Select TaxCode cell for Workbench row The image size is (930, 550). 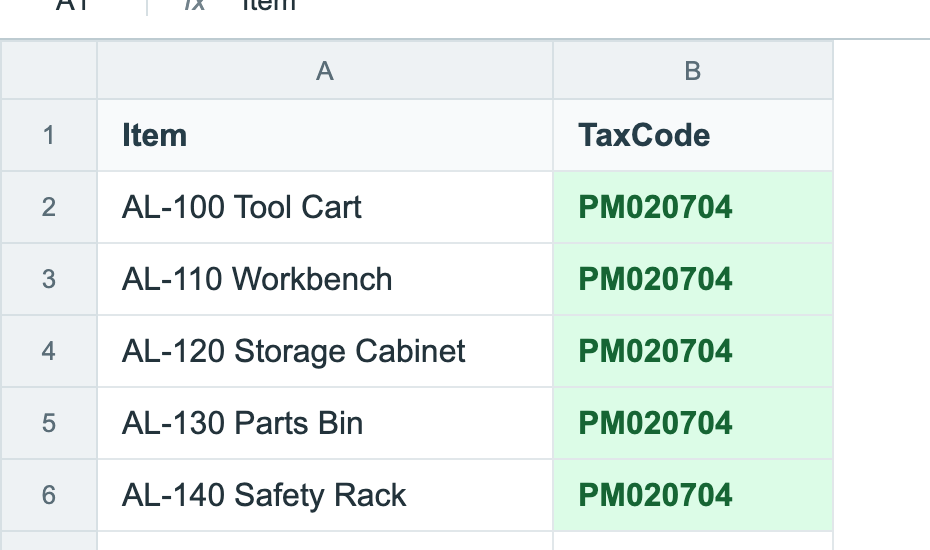pos(693,279)
